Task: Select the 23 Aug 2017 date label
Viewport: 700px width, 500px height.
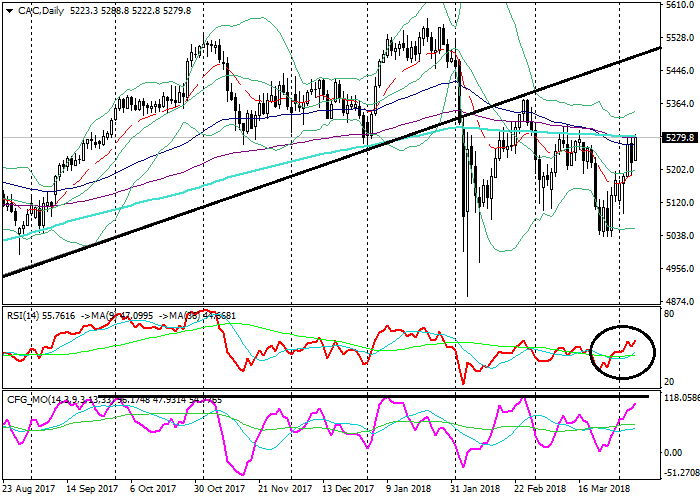Action: [x=30, y=491]
